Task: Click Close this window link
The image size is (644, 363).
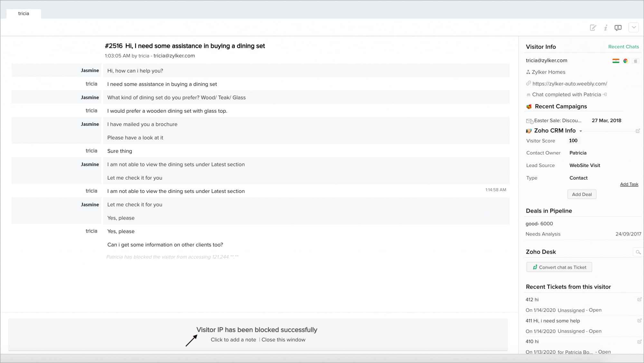Action: pyautogui.click(x=283, y=340)
